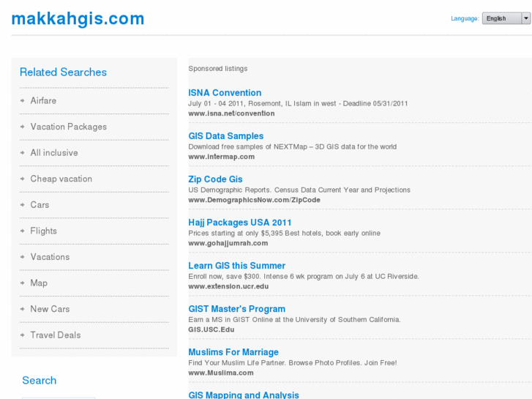This screenshot has width=532, height=399.
Task: Click the Learn GIS this Summer link
Action: [x=236, y=266]
